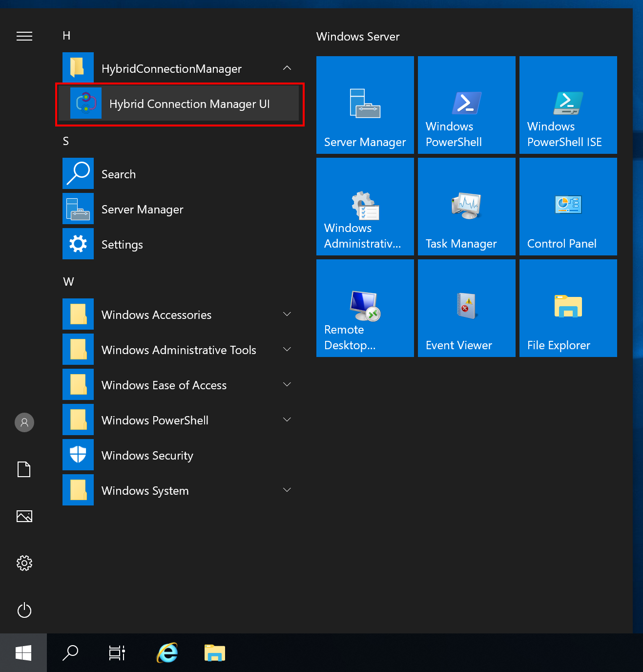Open Hybrid Connection Manager UI app

(179, 104)
